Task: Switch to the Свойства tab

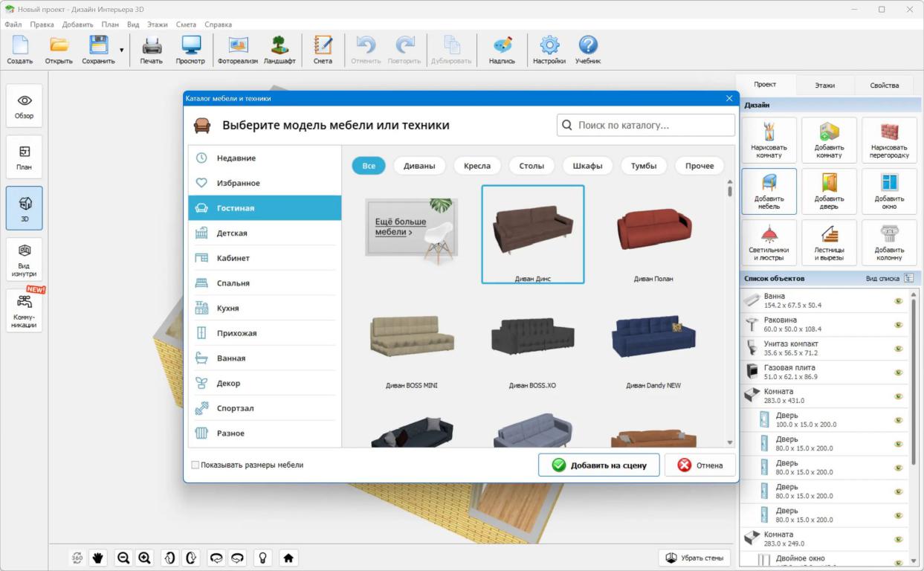Action: click(x=885, y=86)
